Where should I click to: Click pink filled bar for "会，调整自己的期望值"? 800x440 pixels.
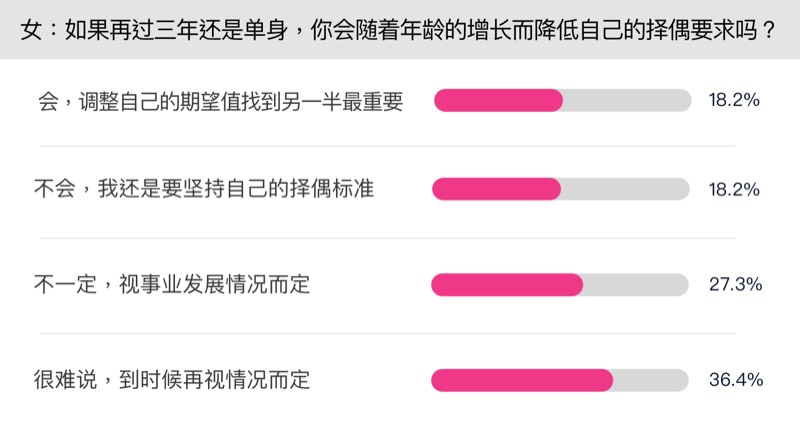tap(497, 101)
